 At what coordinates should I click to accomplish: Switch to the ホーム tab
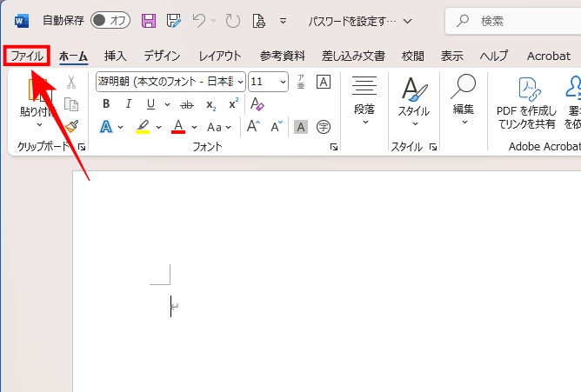click(x=73, y=56)
